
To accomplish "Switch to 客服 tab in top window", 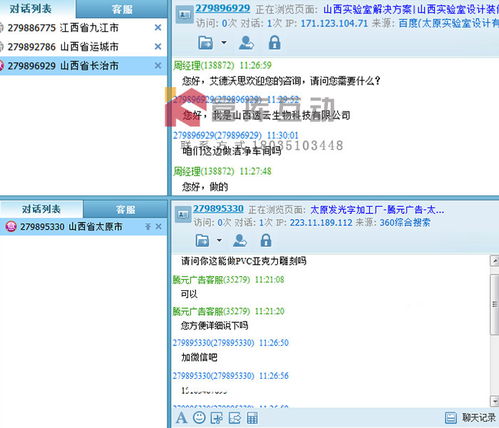I will pyautogui.click(x=122, y=9).
